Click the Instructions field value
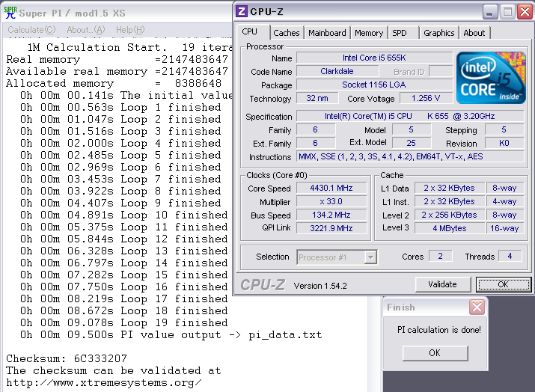The height and width of the screenshot is (392, 535). (410, 156)
